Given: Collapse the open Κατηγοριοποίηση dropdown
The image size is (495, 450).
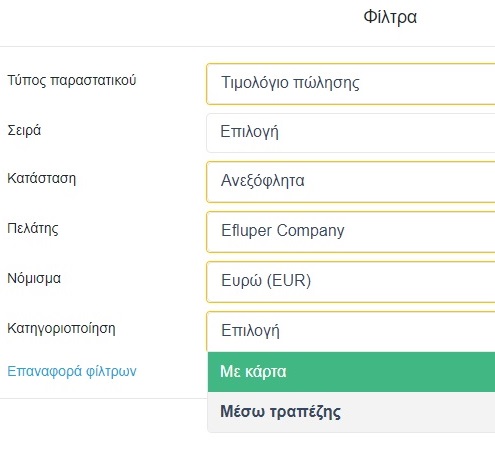Looking at the screenshot, I should tap(351, 331).
